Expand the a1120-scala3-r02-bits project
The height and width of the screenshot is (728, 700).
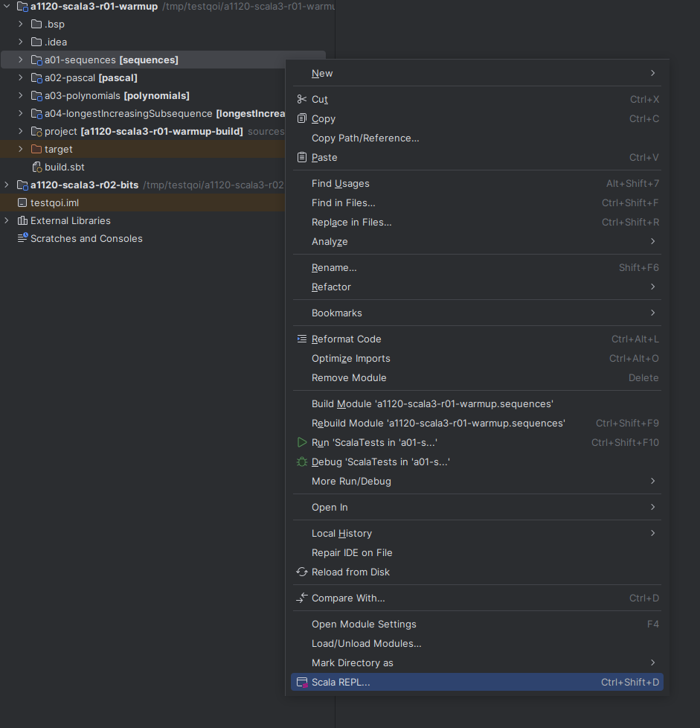tap(7, 185)
